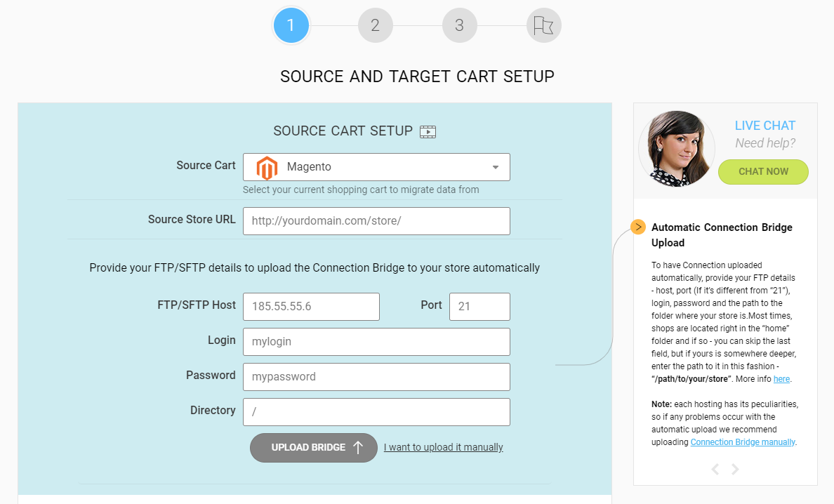The image size is (834, 504).
Task: Click the live chat agent photo
Action: point(677,148)
